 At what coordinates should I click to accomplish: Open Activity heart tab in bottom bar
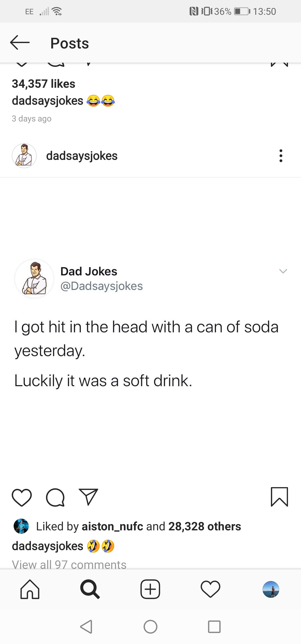[x=210, y=589]
